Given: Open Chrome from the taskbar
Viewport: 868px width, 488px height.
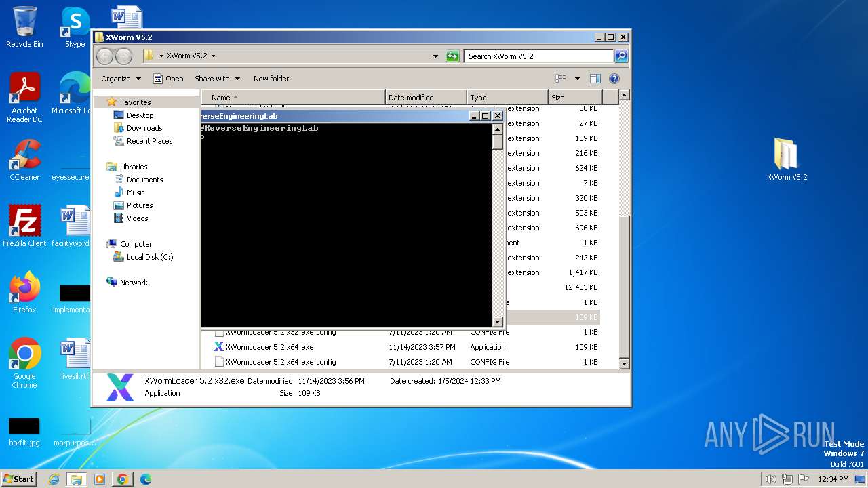Looking at the screenshot, I should point(122,479).
